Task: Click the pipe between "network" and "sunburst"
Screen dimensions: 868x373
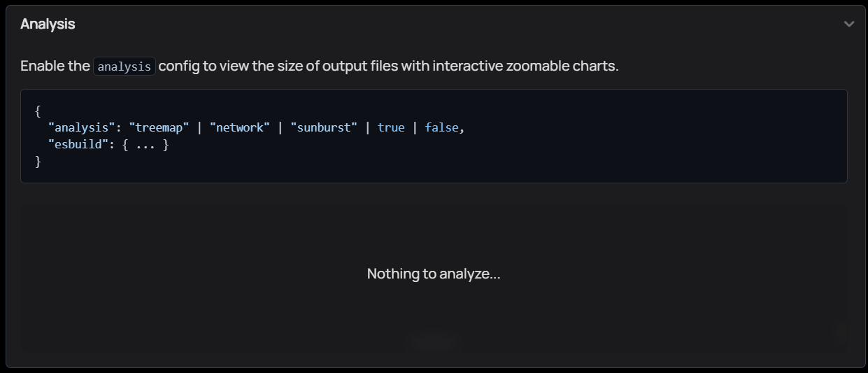Action: point(280,127)
